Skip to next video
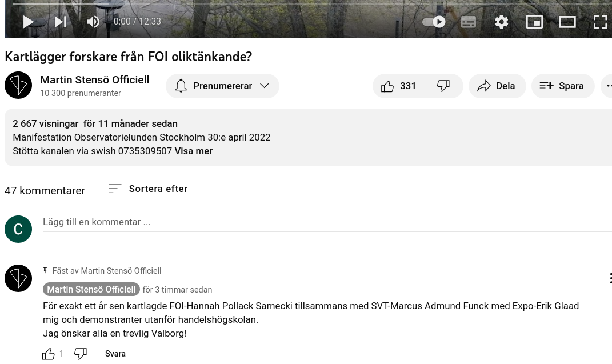This screenshot has height=364, width=612. tap(61, 22)
